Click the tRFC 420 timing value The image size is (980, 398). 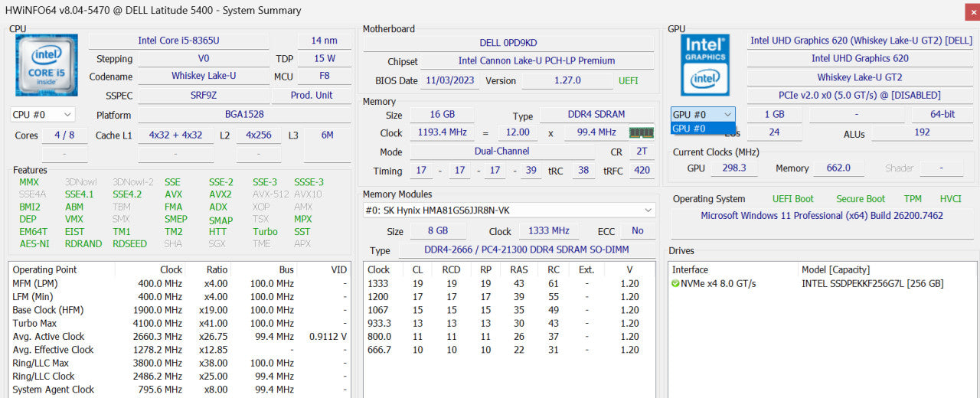[642, 171]
